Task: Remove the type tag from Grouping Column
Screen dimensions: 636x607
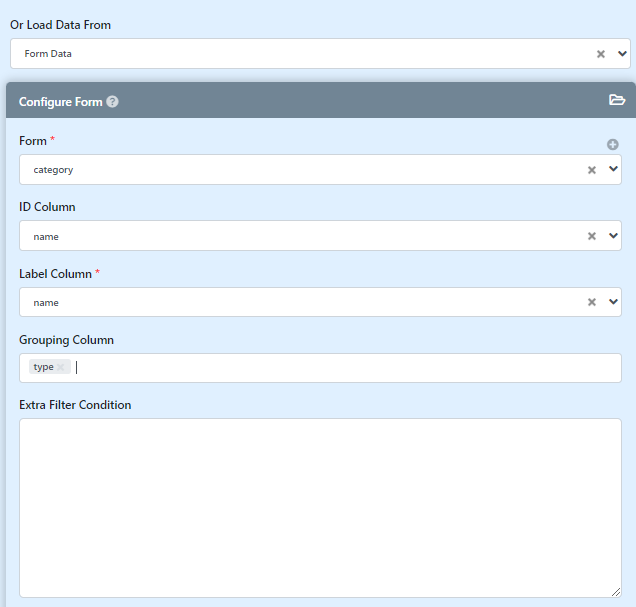Action: 60,367
